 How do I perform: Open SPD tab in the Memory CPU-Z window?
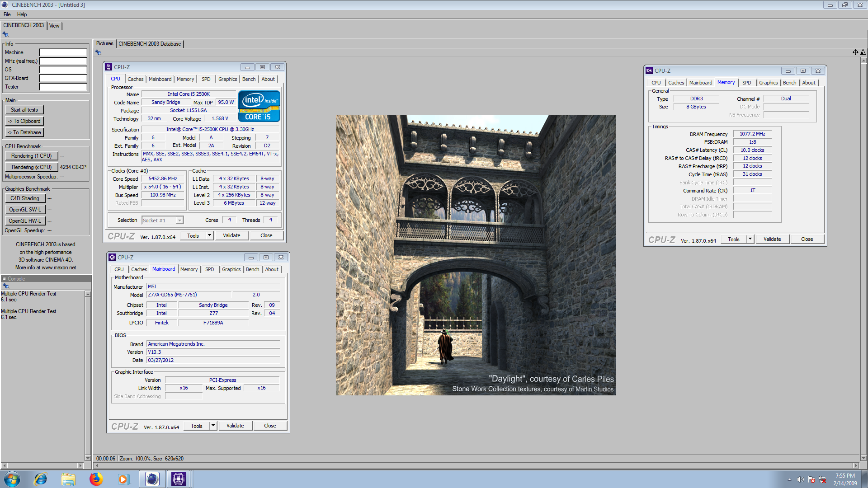pyautogui.click(x=746, y=83)
